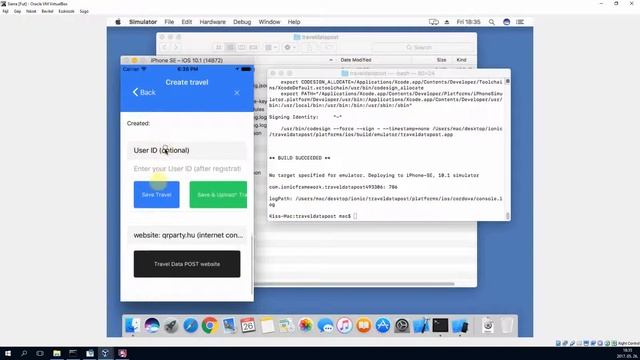Tap the Back chevron in Create travel
This screenshot has height=360, width=640.
tap(144, 92)
